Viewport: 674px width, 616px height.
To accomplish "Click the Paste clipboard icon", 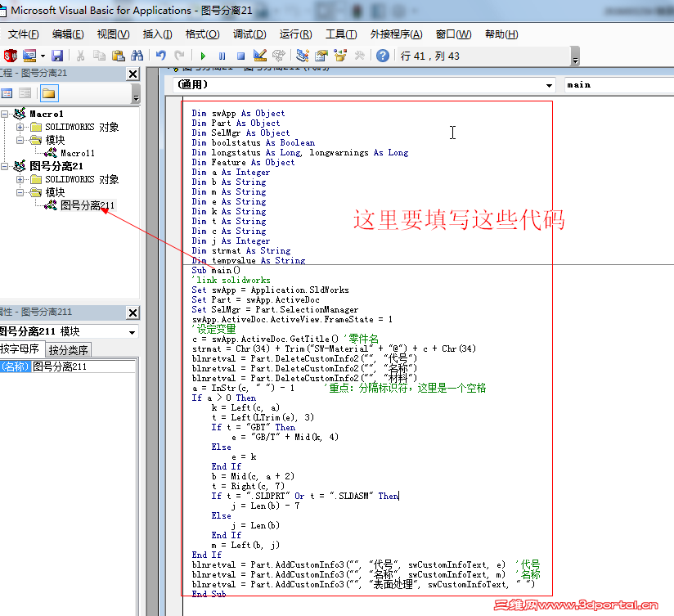I will pos(119,56).
